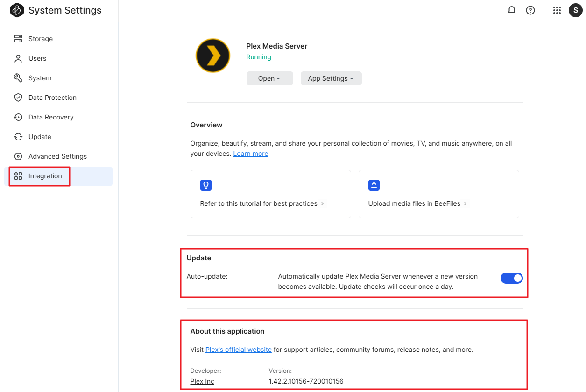Screen dimensions: 586x392
Task: Select Data Protection in the sidebar
Action: [58, 98]
